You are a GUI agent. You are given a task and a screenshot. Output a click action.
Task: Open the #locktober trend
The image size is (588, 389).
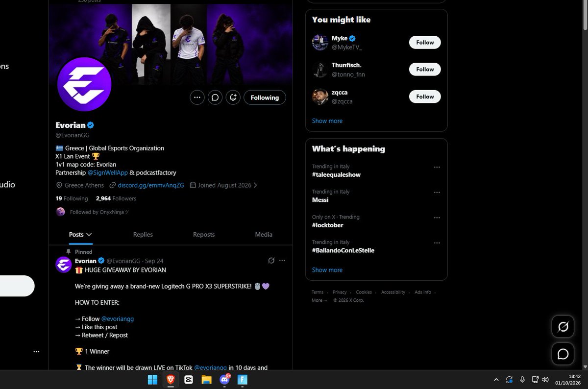tap(328, 225)
